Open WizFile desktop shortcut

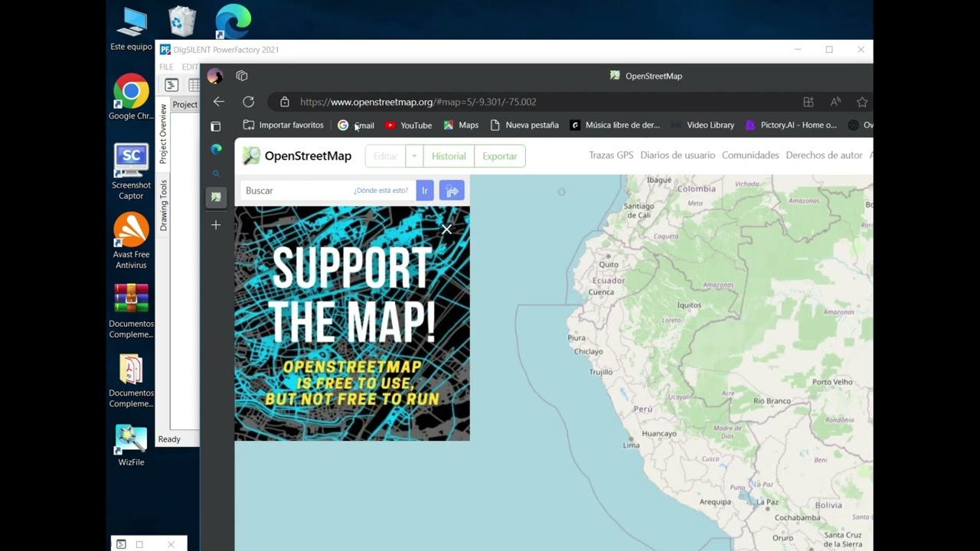131,445
